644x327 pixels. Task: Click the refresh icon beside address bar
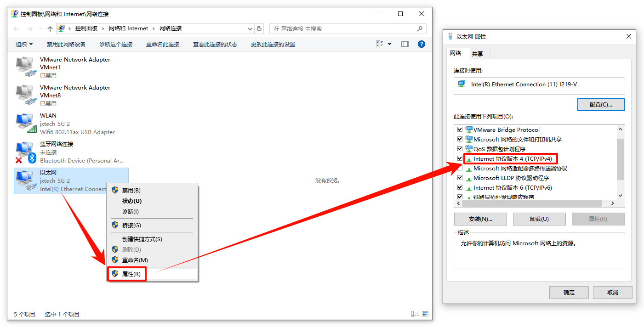point(259,28)
